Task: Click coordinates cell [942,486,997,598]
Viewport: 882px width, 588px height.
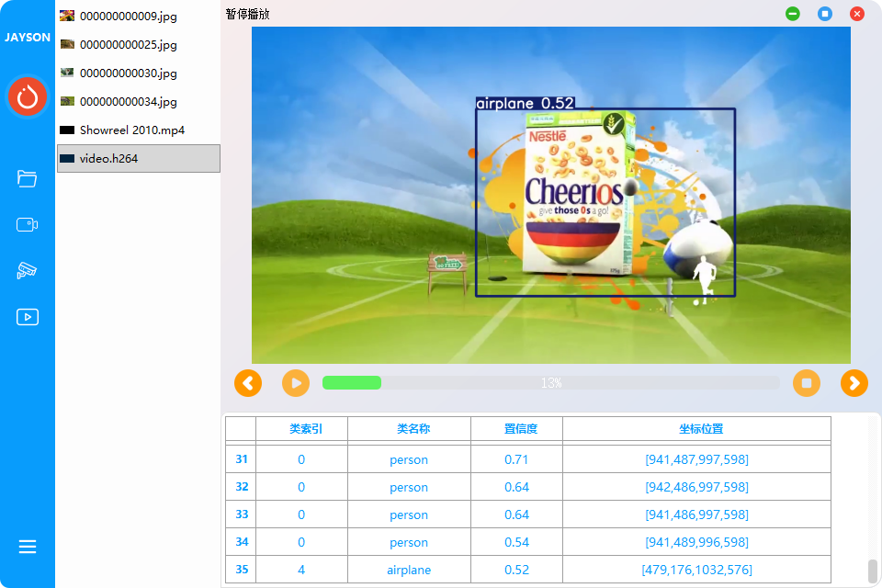Action: coord(697,487)
